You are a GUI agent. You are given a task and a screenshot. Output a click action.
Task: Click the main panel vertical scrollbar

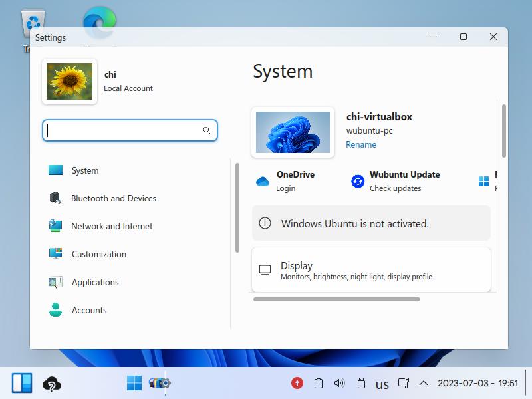tap(504, 131)
